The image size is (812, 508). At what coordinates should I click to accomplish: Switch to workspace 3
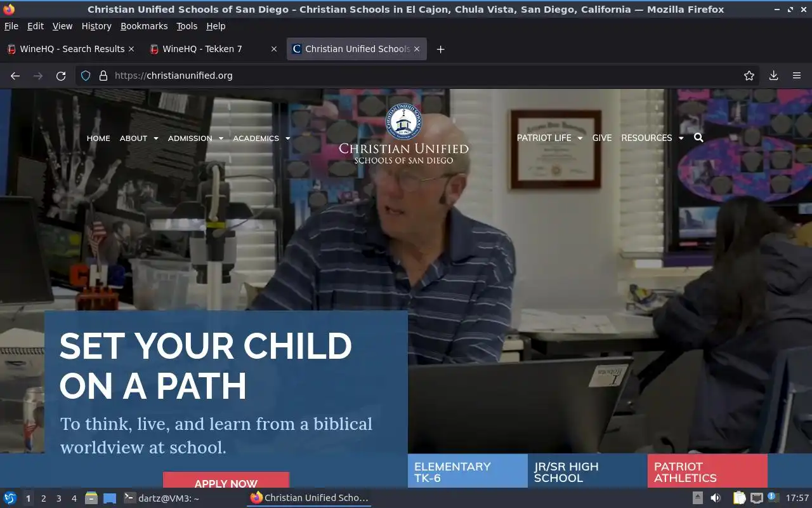59,498
